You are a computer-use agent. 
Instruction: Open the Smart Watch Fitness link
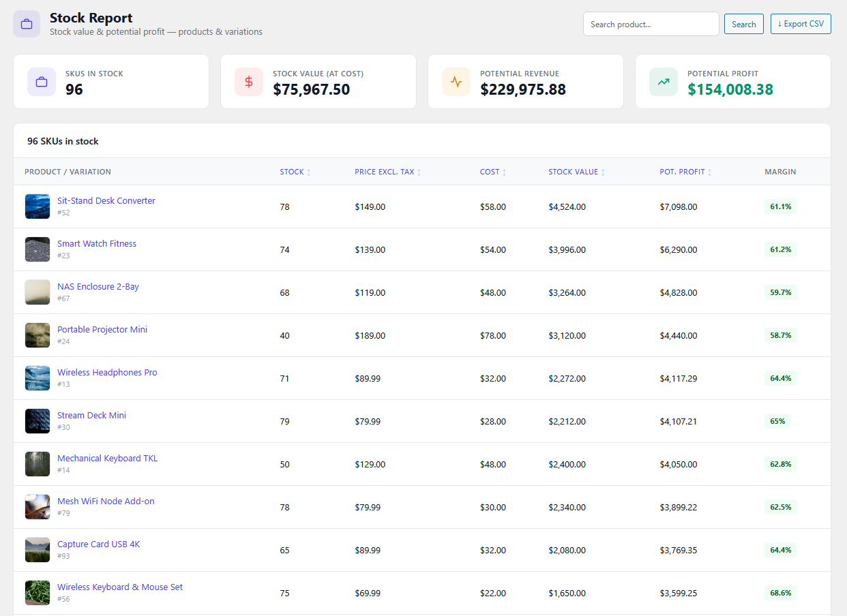pos(97,243)
